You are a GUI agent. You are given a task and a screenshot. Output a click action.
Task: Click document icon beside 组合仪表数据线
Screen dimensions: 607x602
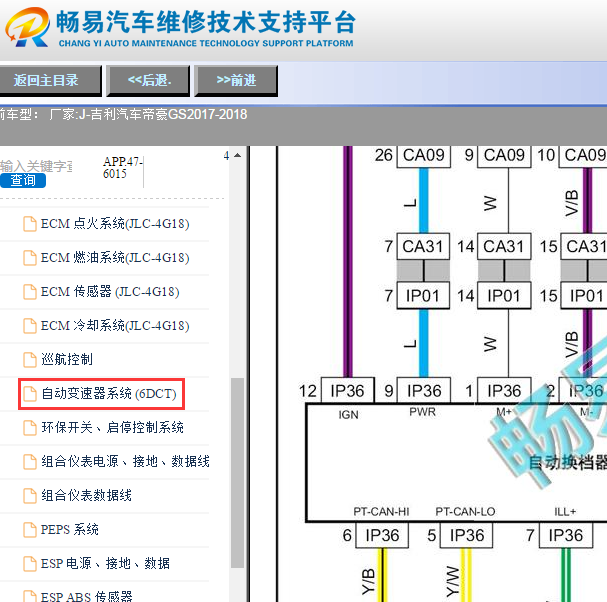[30, 496]
